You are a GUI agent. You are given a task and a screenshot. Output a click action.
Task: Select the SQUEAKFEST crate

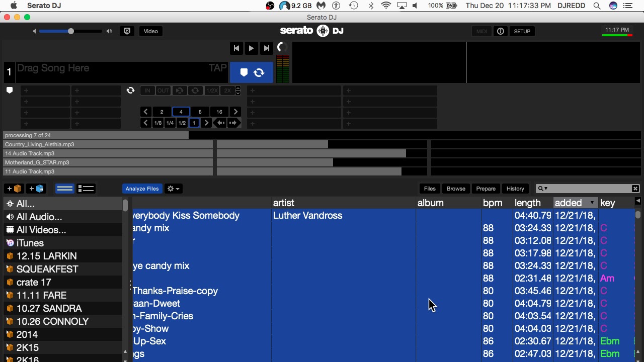[x=62, y=269]
